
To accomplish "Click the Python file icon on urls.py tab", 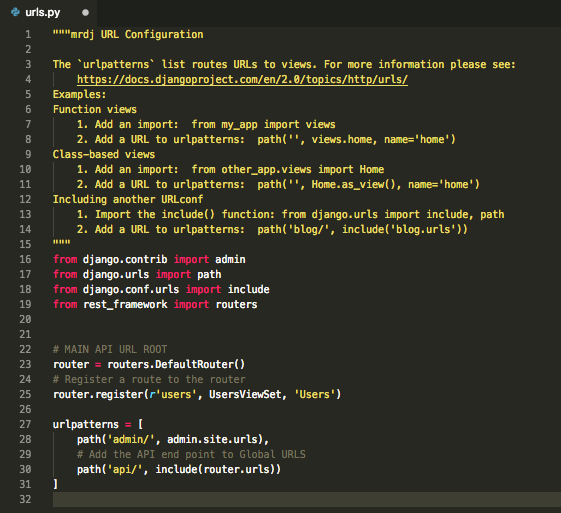I will coord(15,12).
